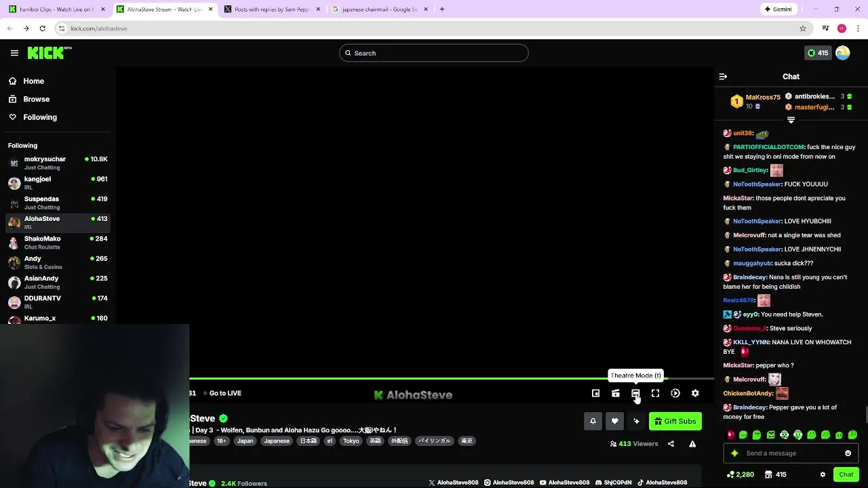Screen dimensions: 868x488
Task: Open AsianAndy channel in Following list
Action: click(x=57, y=282)
